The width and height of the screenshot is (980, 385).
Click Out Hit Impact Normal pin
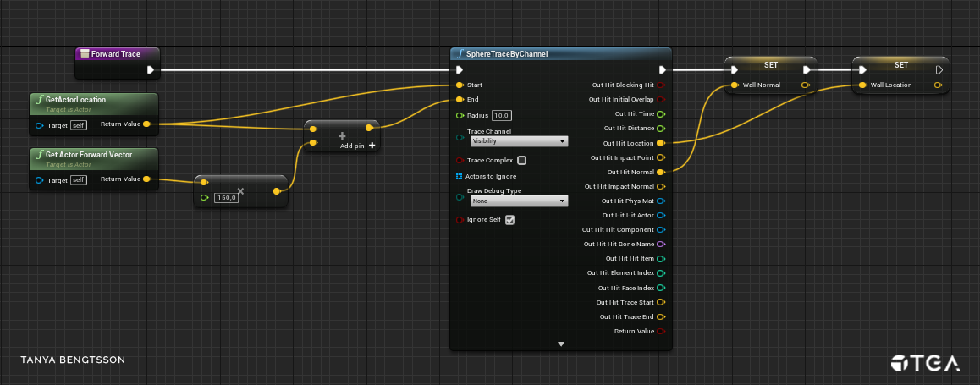click(661, 186)
